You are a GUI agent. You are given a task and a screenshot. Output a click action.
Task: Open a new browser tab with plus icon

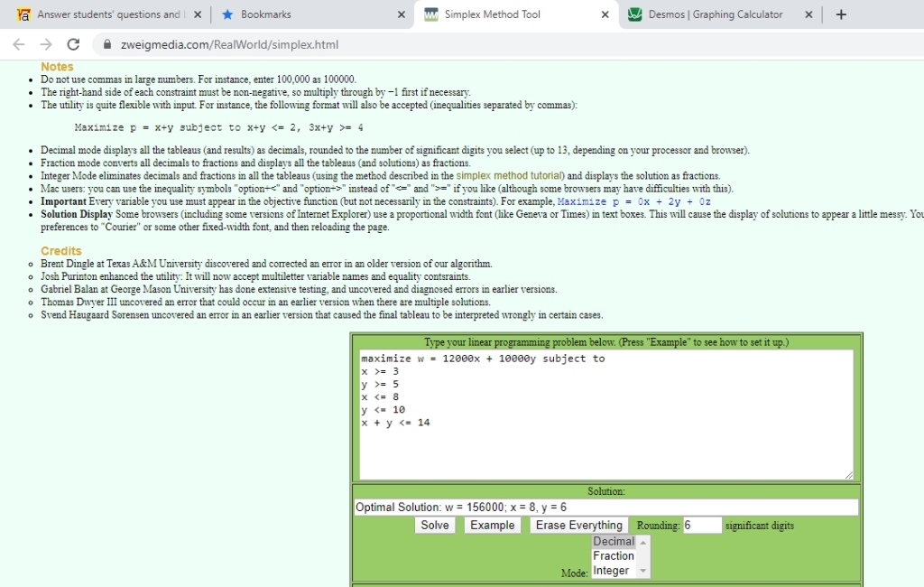point(841,14)
